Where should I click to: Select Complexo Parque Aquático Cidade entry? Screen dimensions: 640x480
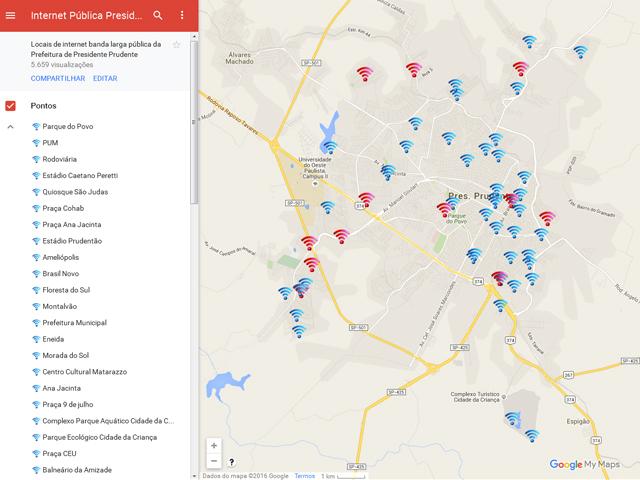point(108,421)
